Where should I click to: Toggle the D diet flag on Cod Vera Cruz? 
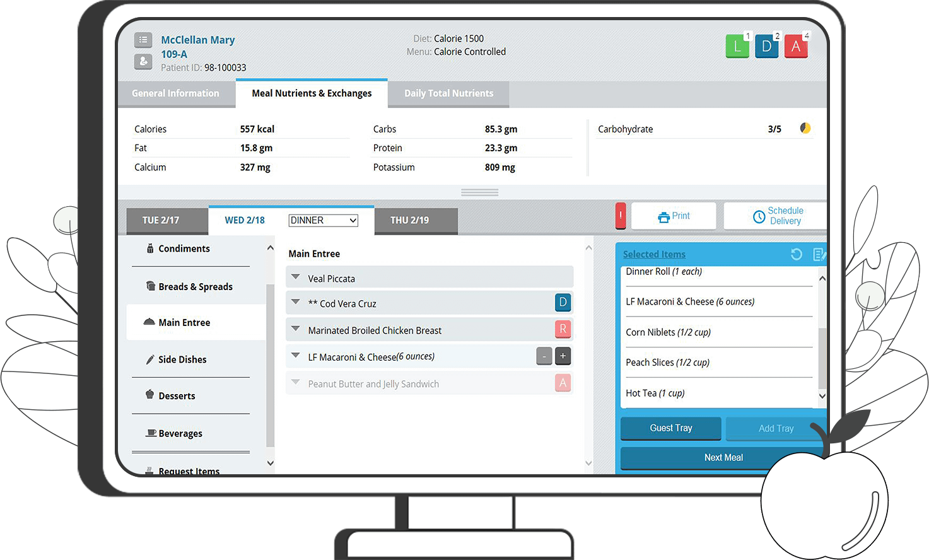(563, 303)
